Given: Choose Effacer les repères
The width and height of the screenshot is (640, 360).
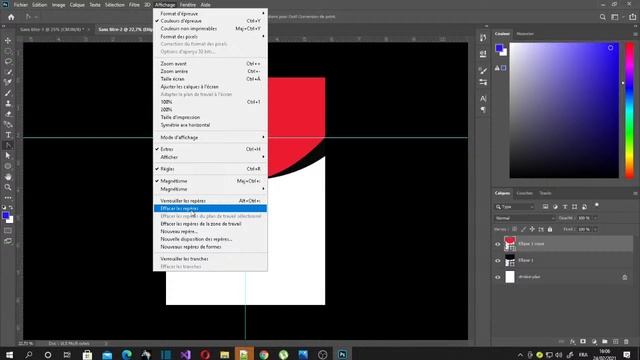Looking at the screenshot, I should point(210,208).
